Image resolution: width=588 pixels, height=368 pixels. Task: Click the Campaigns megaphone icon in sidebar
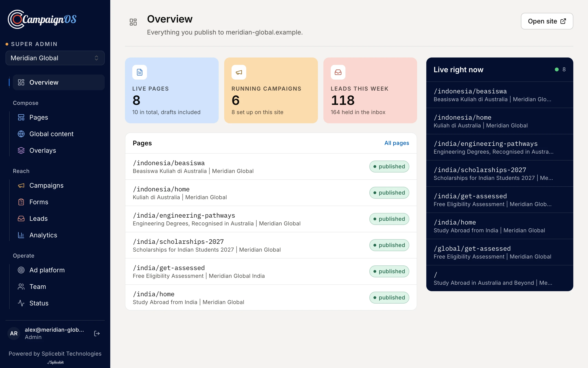[x=21, y=185]
